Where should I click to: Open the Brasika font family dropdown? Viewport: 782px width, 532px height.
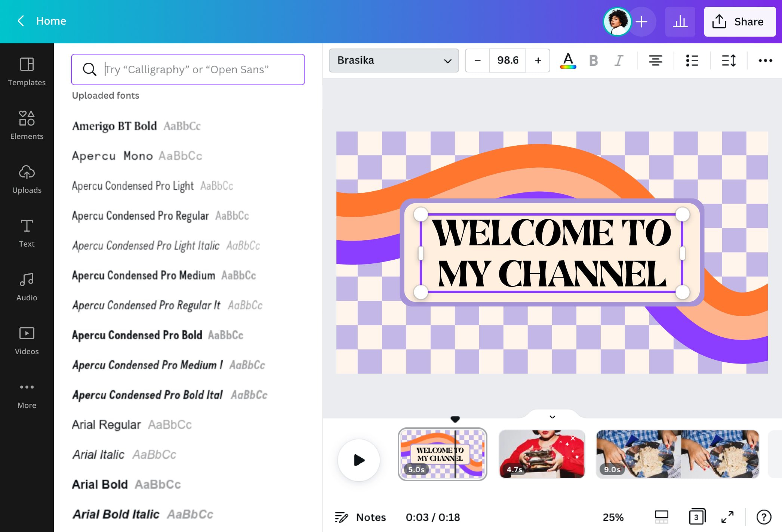point(393,60)
